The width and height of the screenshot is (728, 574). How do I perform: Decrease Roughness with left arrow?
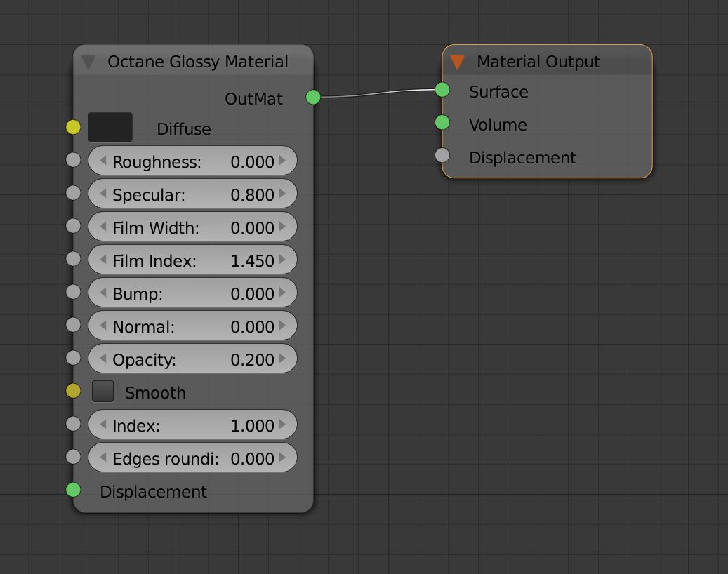tap(103, 161)
